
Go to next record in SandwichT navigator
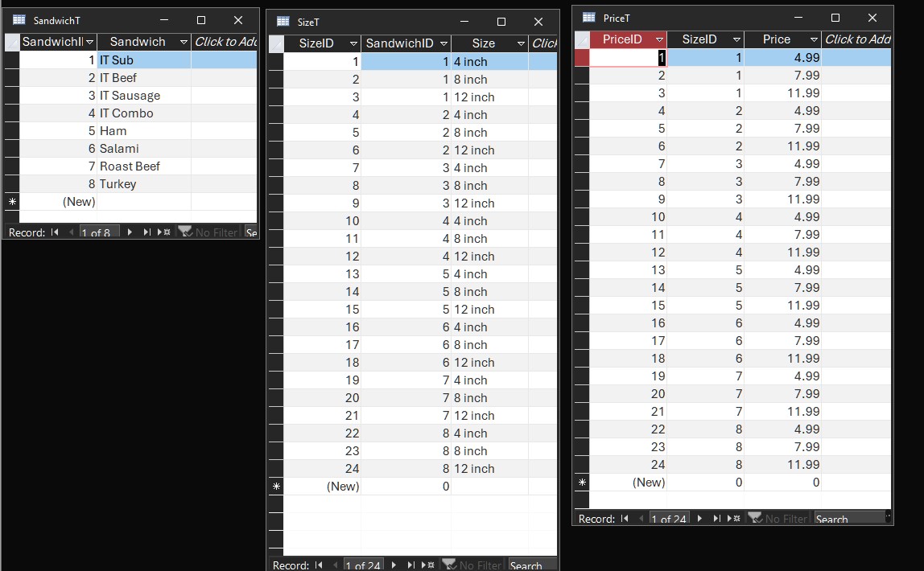pos(130,232)
